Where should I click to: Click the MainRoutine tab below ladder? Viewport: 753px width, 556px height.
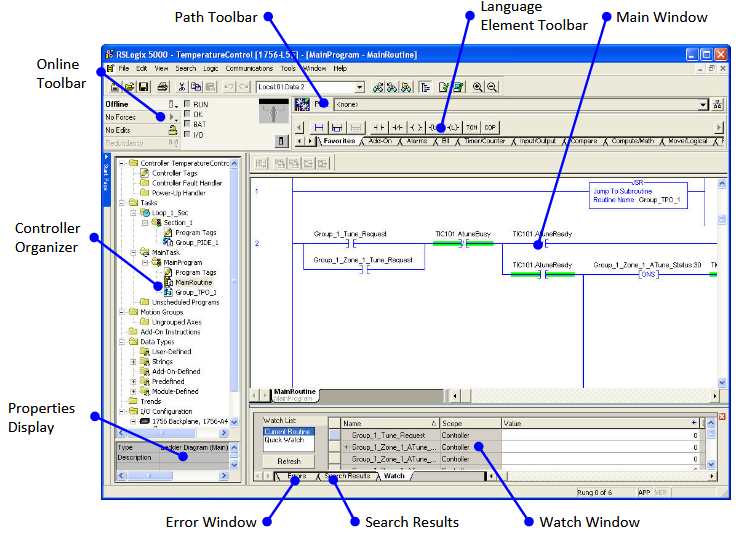coord(295,395)
